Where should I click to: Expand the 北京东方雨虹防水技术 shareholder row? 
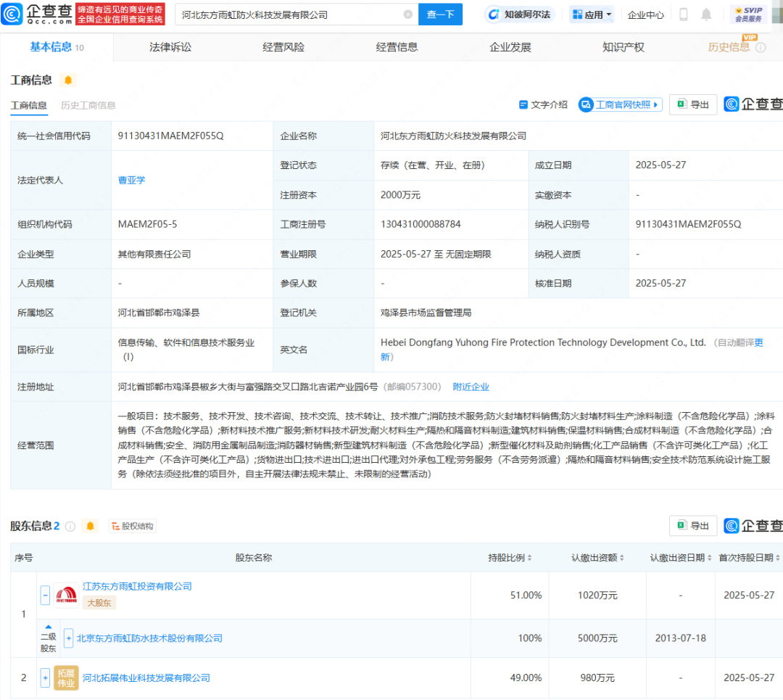pyautogui.click(x=68, y=638)
